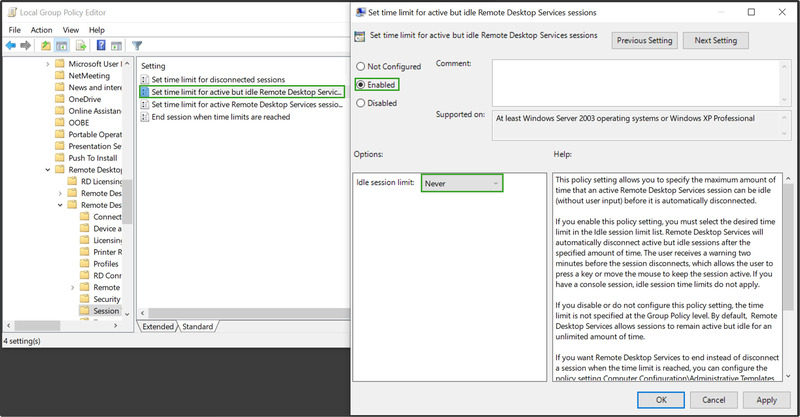Image resolution: width=800 pixels, height=417 pixels.
Task: Expand the collapsed Remote Des subfolder under RD Licensing
Action: click(60, 193)
